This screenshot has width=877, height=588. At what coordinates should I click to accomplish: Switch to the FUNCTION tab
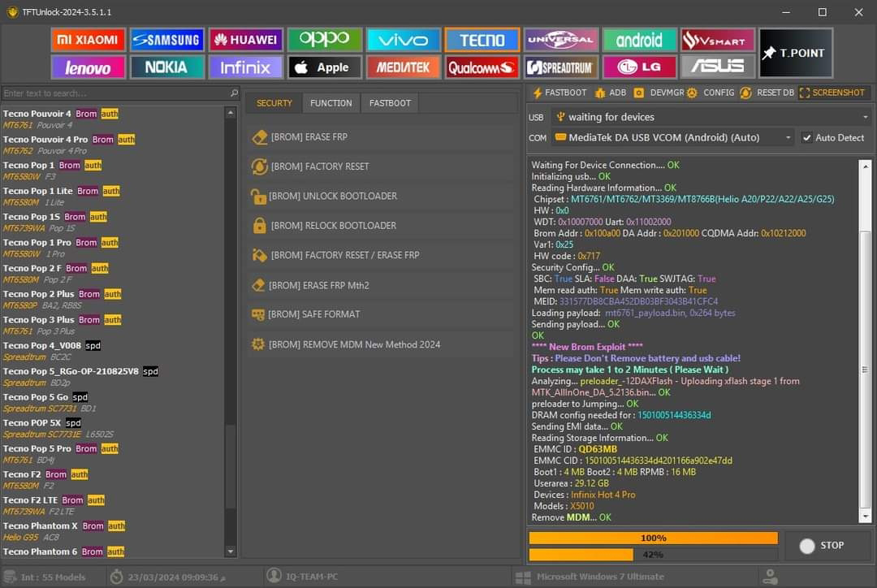[x=331, y=103]
